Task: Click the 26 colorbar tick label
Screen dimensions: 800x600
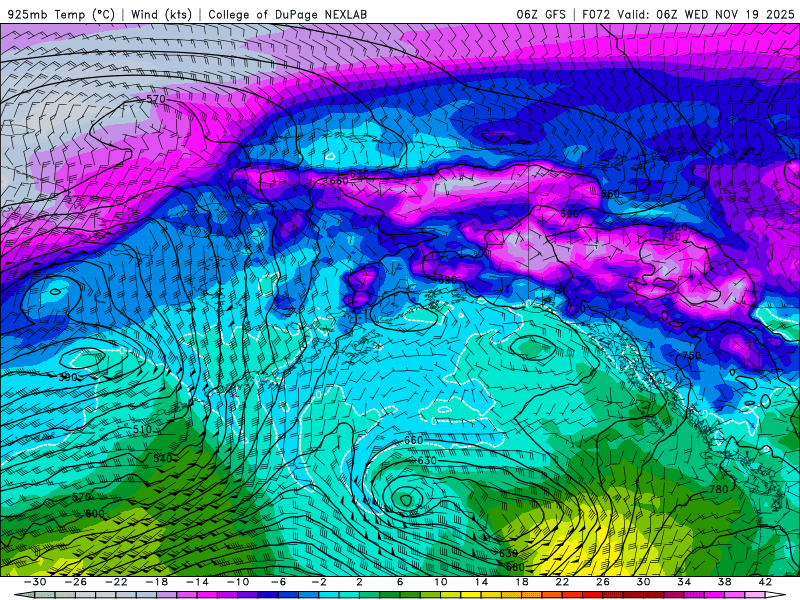Action: tap(603, 582)
